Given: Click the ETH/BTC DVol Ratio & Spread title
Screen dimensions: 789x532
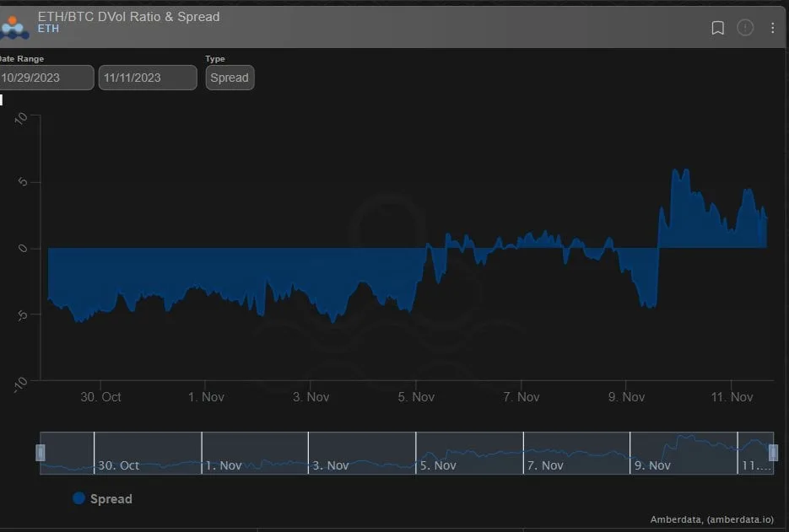Looking at the screenshot, I should 129,17.
